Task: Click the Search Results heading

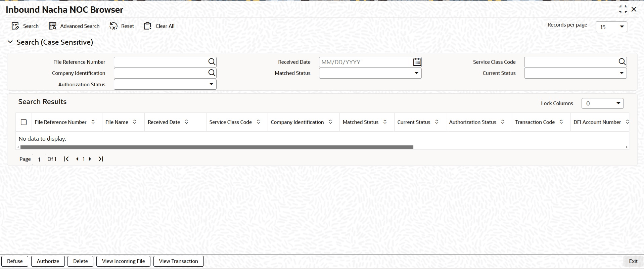Action: pyautogui.click(x=42, y=102)
